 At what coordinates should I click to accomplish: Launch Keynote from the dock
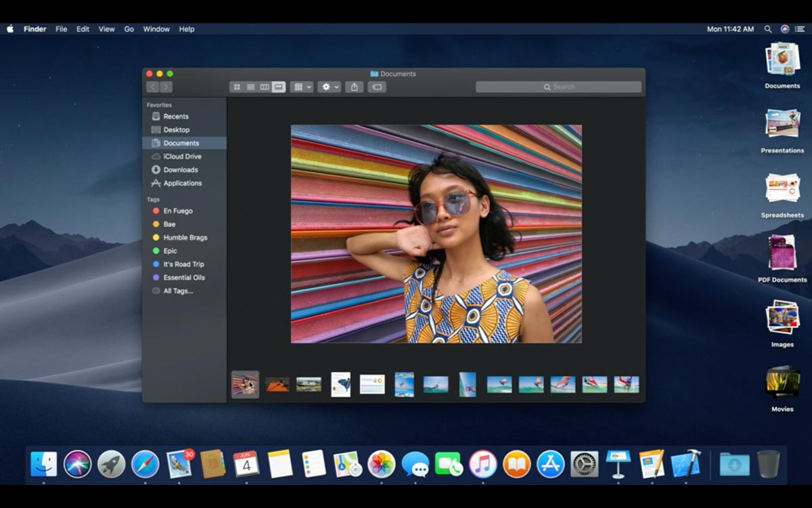(x=618, y=464)
